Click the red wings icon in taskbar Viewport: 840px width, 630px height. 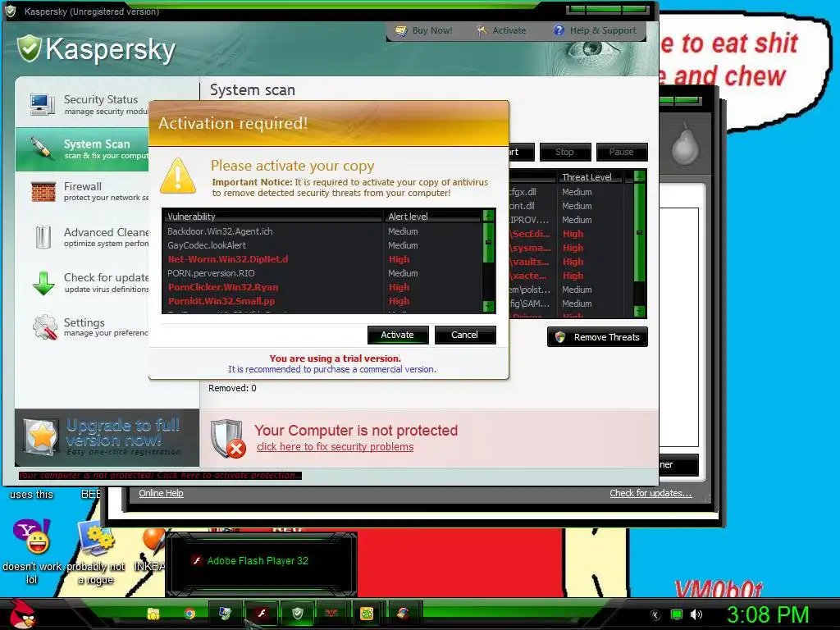point(332,614)
